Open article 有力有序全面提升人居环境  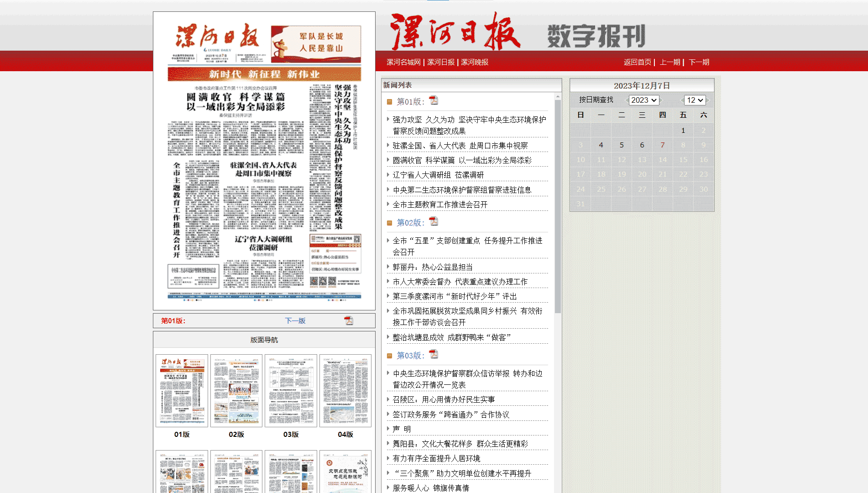[x=436, y=458]
